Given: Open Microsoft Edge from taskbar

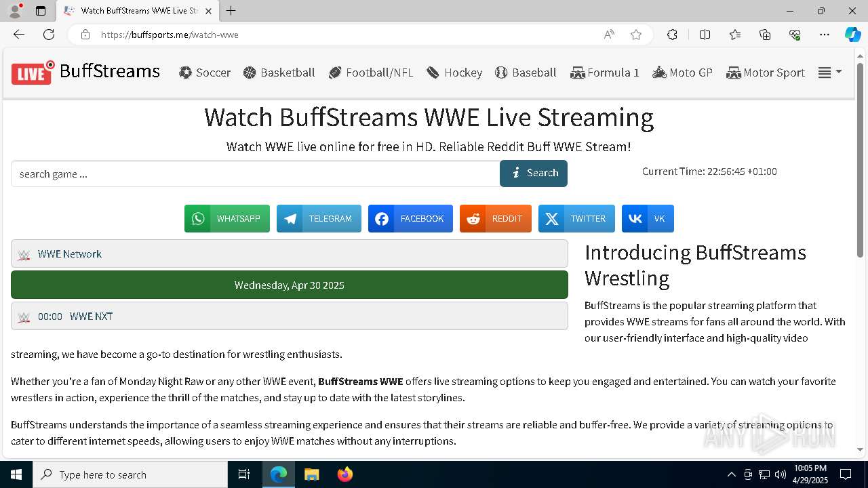Looking at the screenshot, I should 279,474.
